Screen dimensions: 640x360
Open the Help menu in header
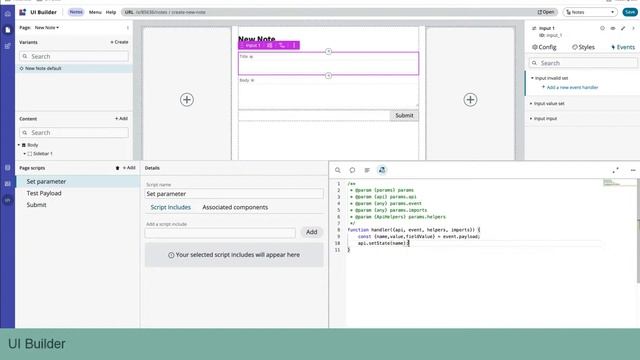tap(111, 12)
